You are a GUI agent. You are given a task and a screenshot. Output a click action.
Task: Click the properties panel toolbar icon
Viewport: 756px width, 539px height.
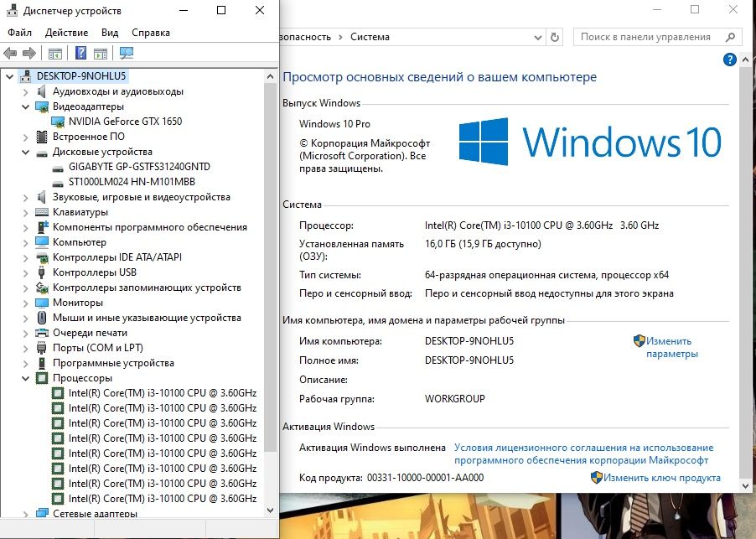[101, 54]
